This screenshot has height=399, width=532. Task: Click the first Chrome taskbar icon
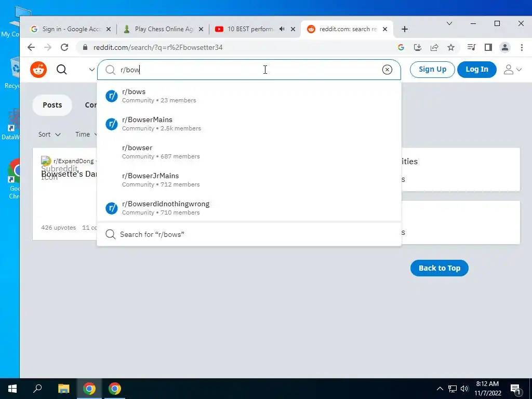click(89, 389)
